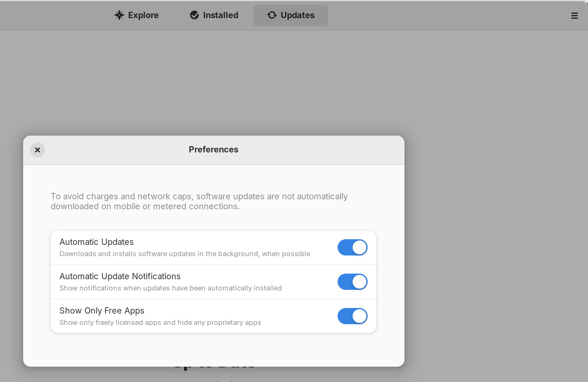Click the 'Show notifications when updates' description

click(171, 288)
